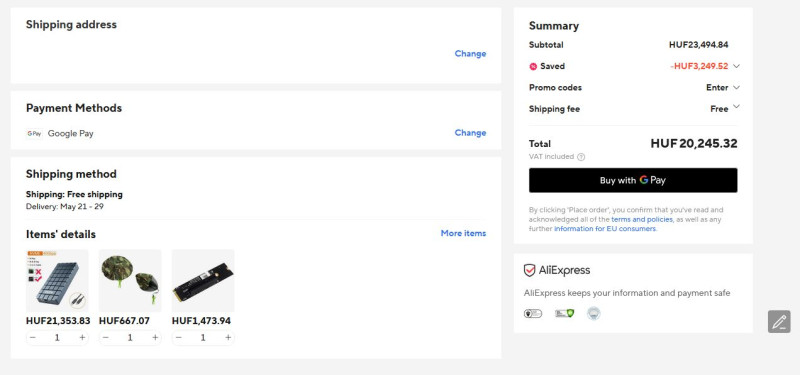Click the pink Saved discount icon

[533, 66]
